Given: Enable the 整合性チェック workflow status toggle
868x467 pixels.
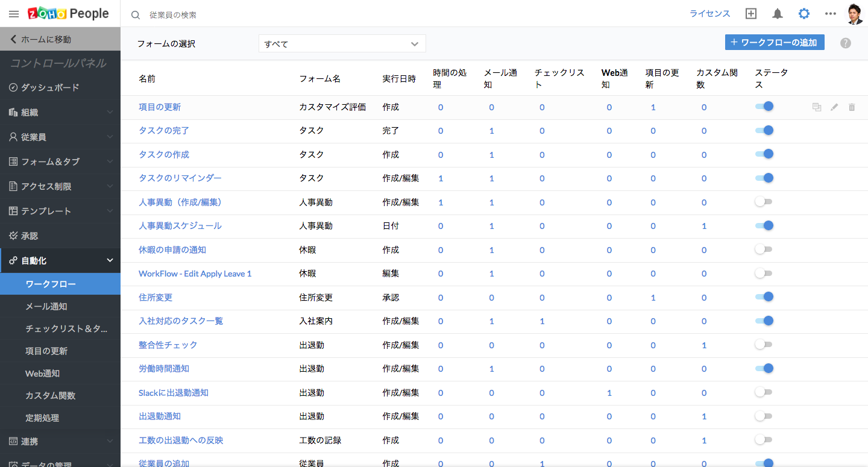Looking at the screenshot, I should pyautogui.click(x=764, y=345).
